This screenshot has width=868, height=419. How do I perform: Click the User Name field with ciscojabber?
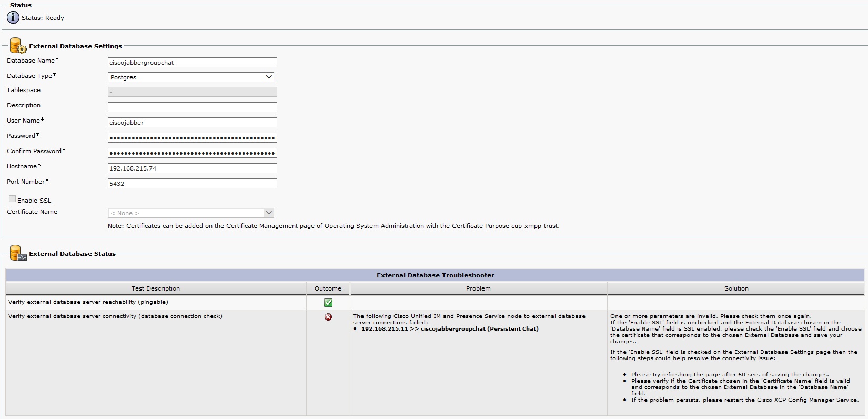193,122
